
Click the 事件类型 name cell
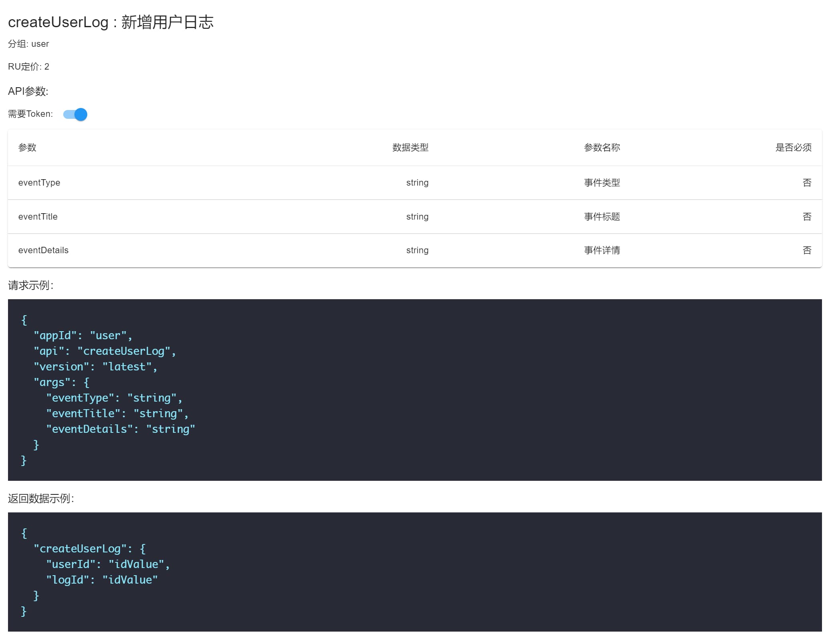point(602,183)
